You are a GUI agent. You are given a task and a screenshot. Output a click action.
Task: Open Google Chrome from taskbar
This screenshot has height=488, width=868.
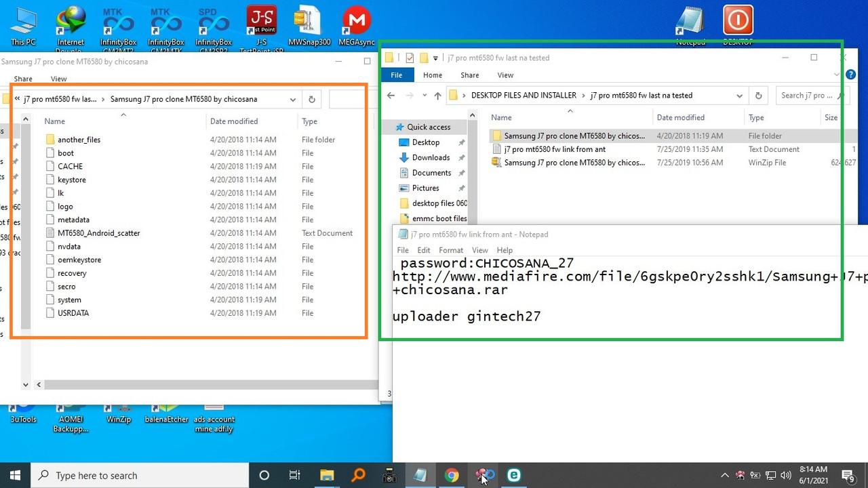[451, 475]
